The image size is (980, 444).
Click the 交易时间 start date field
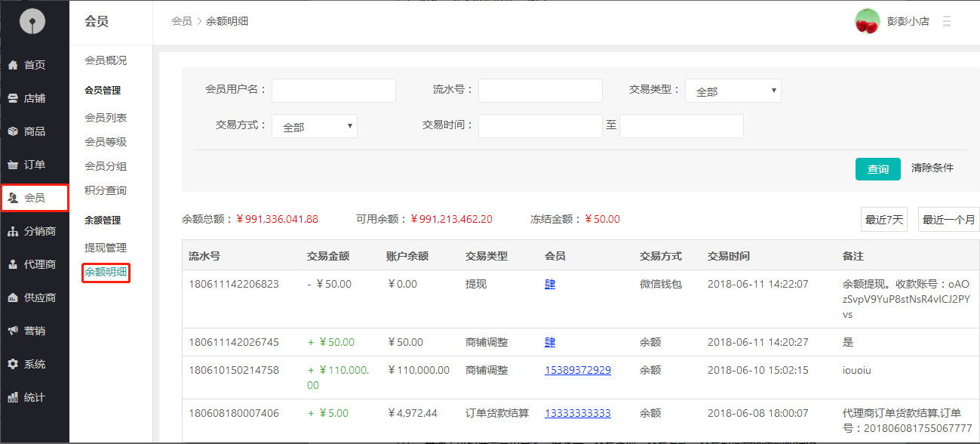[x=540, y=126]
